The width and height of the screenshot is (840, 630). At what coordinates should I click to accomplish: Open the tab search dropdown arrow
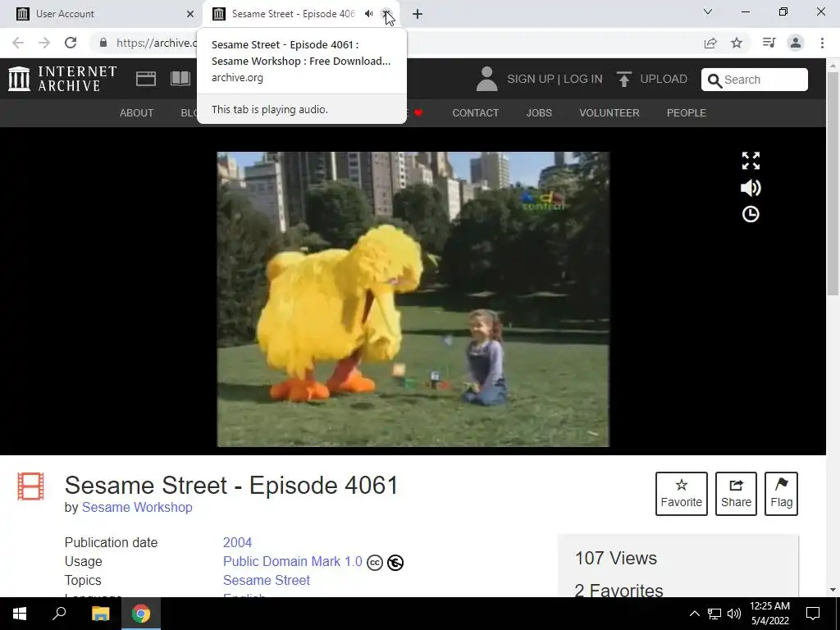(x=708, y=11)
